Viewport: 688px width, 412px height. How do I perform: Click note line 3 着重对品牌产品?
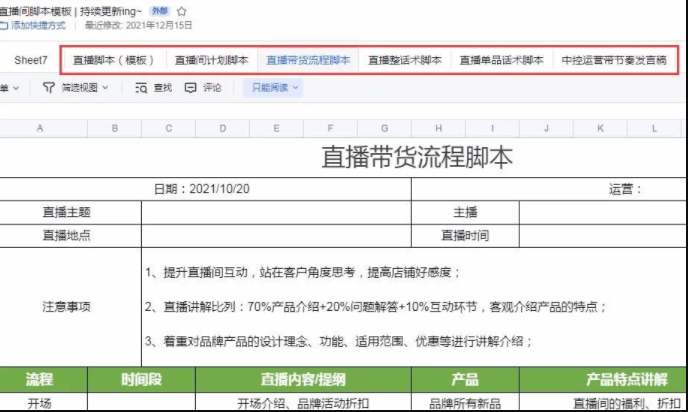tap(338, 341)
